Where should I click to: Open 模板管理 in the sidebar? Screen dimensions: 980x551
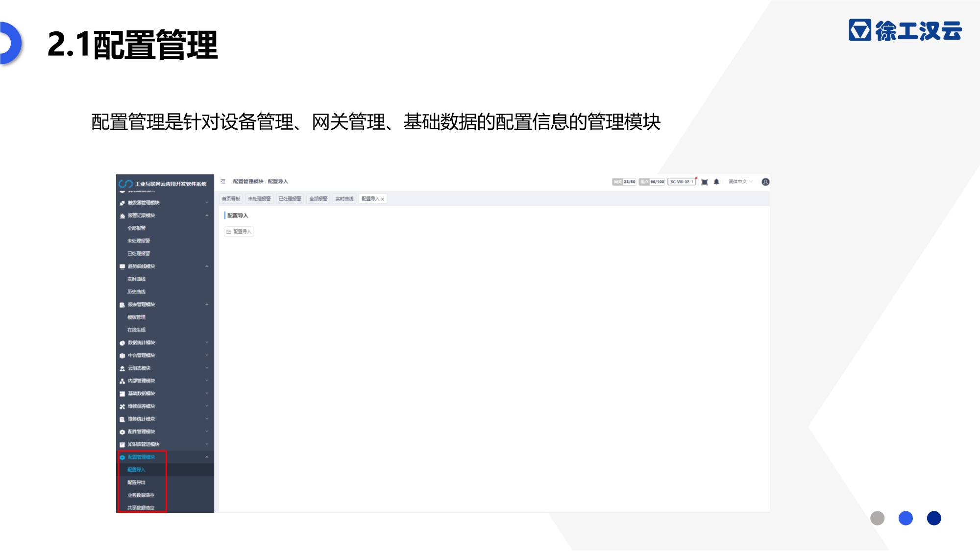point(137,317)
